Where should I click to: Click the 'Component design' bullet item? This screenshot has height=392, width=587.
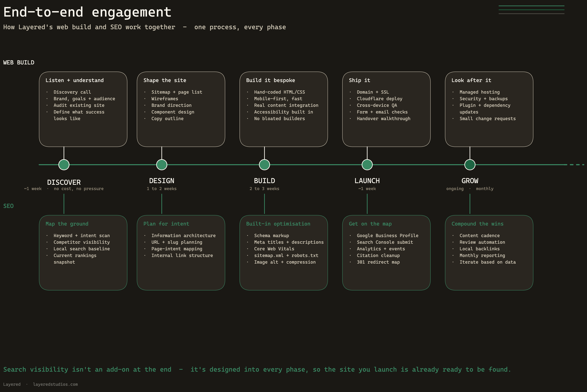173,112
